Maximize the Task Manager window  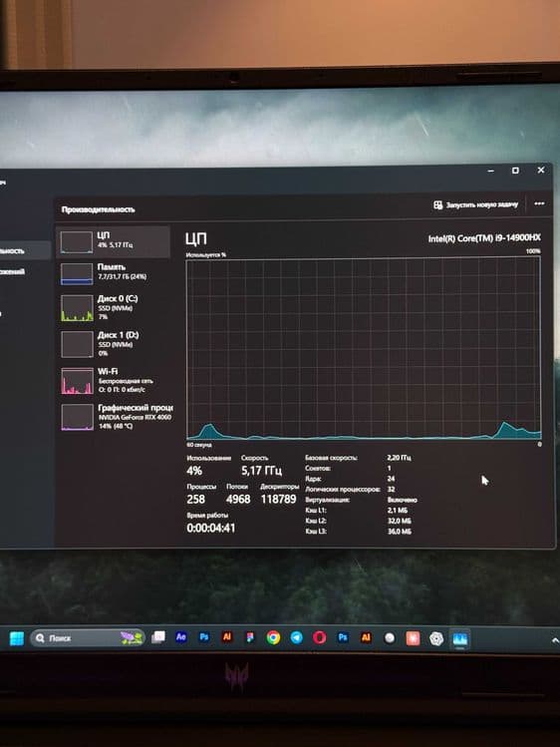pos(515,171)
